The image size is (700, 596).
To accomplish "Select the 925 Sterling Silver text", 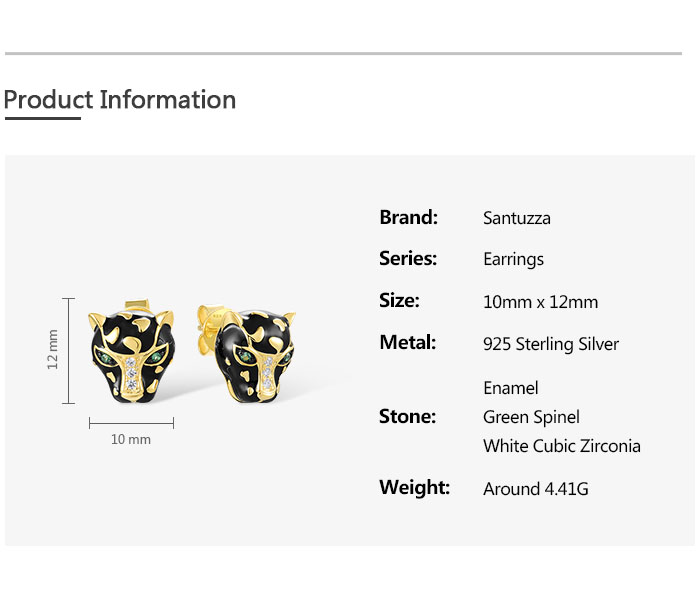I will coord(550,344).
